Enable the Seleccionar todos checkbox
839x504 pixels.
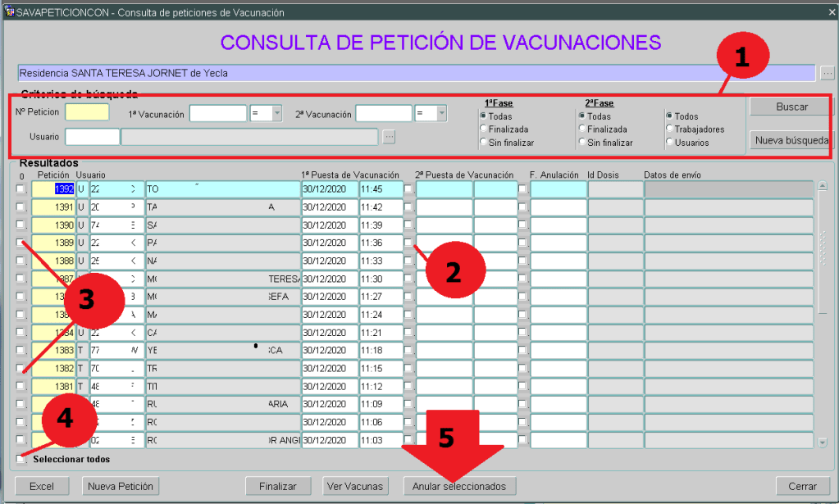click(x=21, y=459)
